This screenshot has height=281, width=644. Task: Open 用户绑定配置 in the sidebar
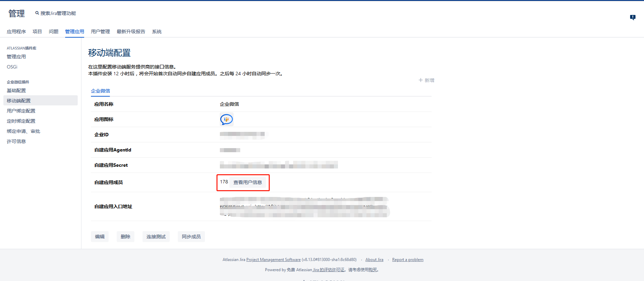(x=21, y=111)
